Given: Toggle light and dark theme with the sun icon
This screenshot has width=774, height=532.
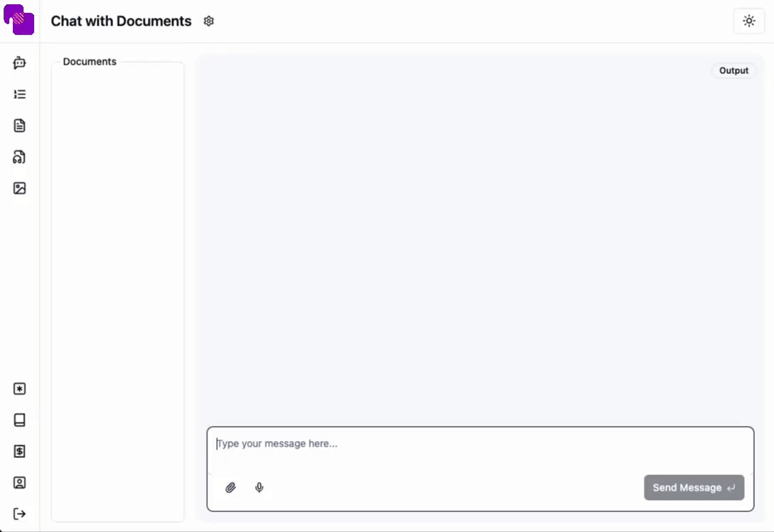Looking at the screenshot, I should point(748,21).
